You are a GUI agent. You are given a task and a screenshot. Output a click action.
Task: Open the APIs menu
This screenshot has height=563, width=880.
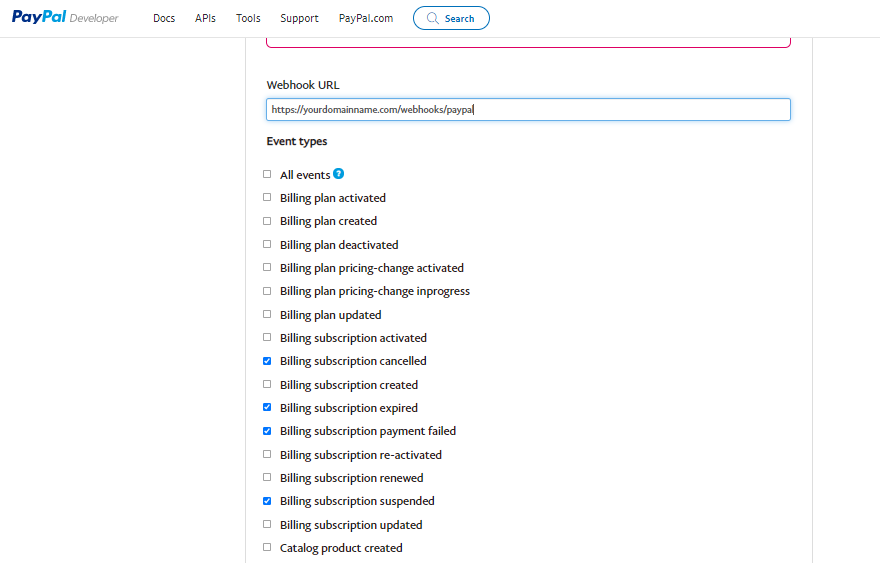pyautogui.click(x=205, y=18)
